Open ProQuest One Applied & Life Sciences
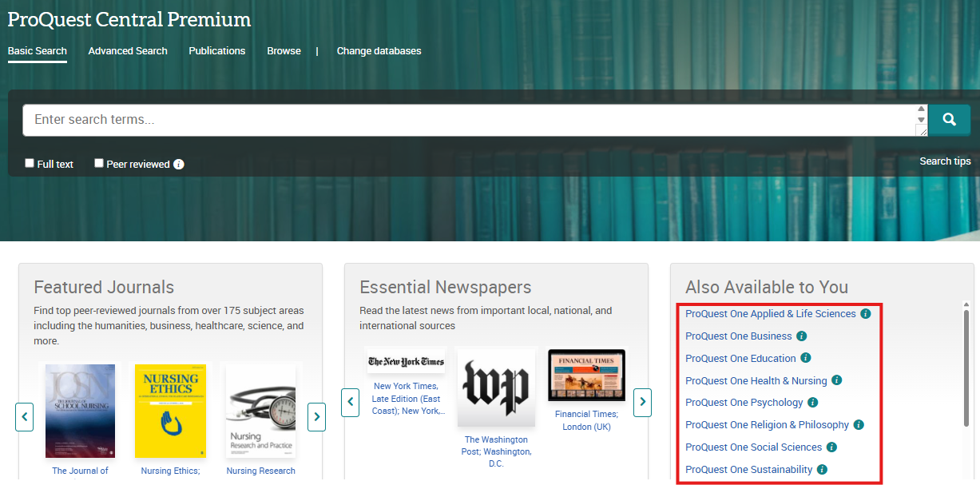 (x=771, y=314)
